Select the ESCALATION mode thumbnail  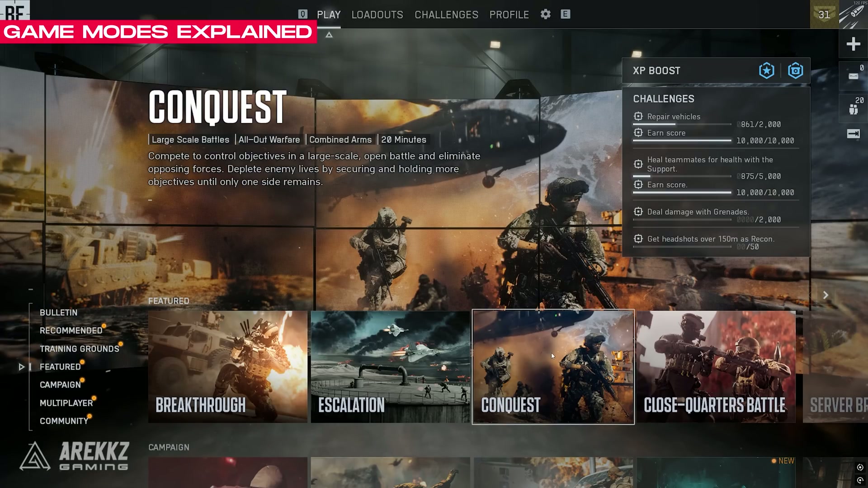pyautogui.click(x=390, y=367)
